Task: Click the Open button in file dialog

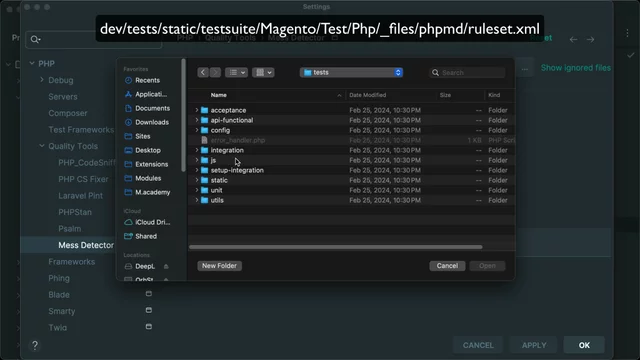Action: click(487, 266)
